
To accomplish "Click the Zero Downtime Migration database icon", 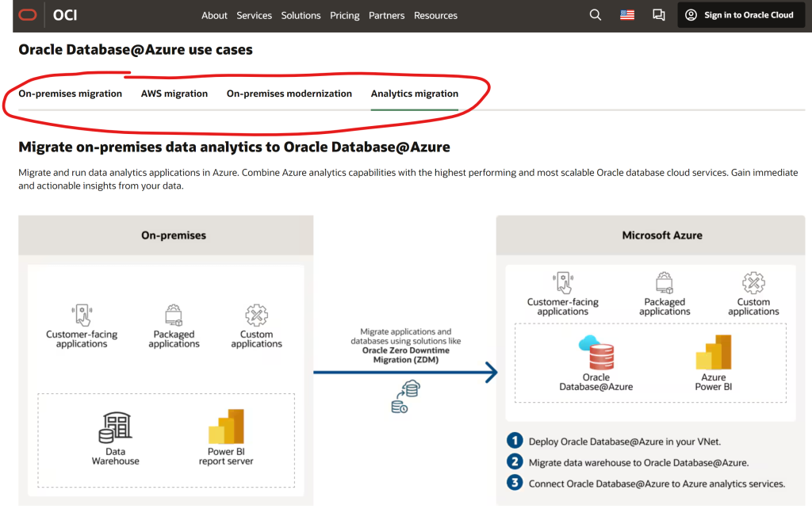I will [x=405, y=397].
